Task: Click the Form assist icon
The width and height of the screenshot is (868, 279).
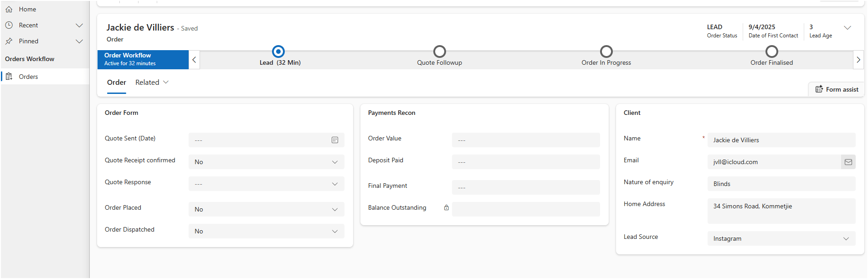Action: click(x=819, y=89)
